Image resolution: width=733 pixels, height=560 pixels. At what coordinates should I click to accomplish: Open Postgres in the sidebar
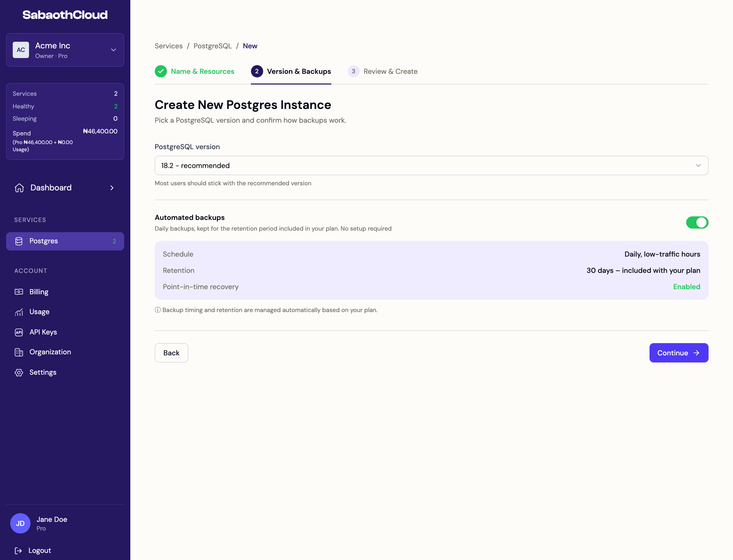(65, 241)
